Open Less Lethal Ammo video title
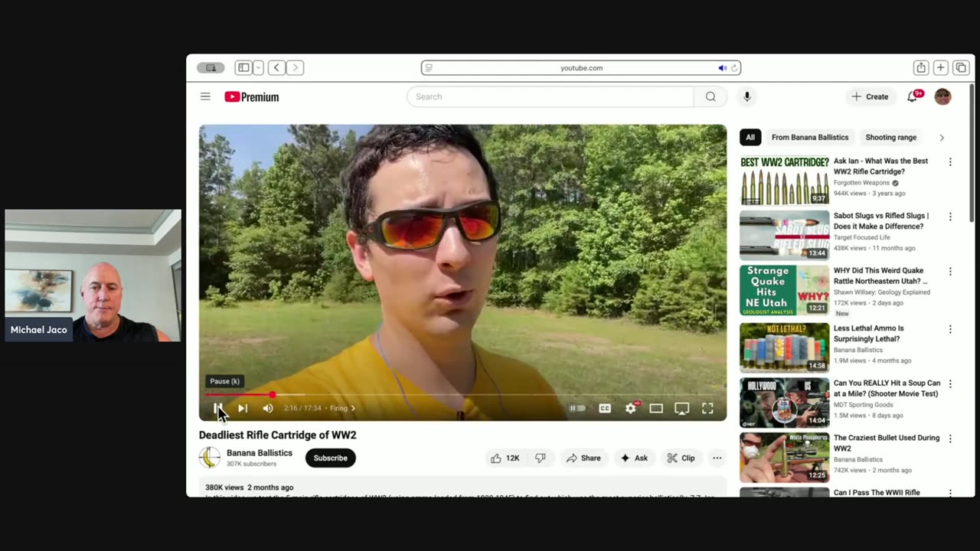980x551 pixels. click(x=868, y=334)
